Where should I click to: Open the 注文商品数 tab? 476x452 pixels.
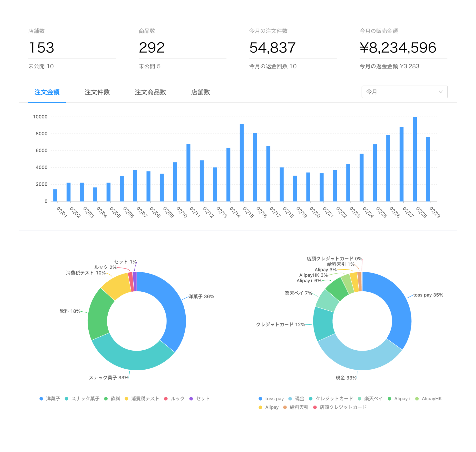(150, 92)
